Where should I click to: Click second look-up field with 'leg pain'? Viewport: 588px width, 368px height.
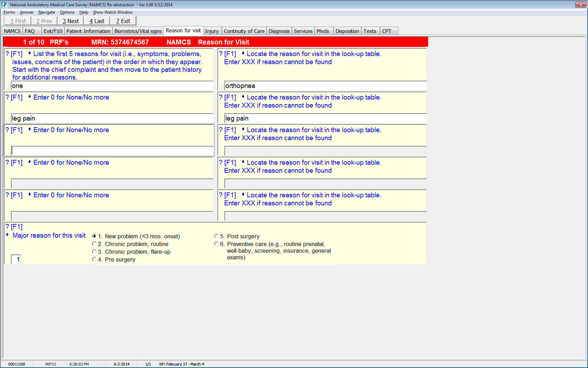click(325, 118)
